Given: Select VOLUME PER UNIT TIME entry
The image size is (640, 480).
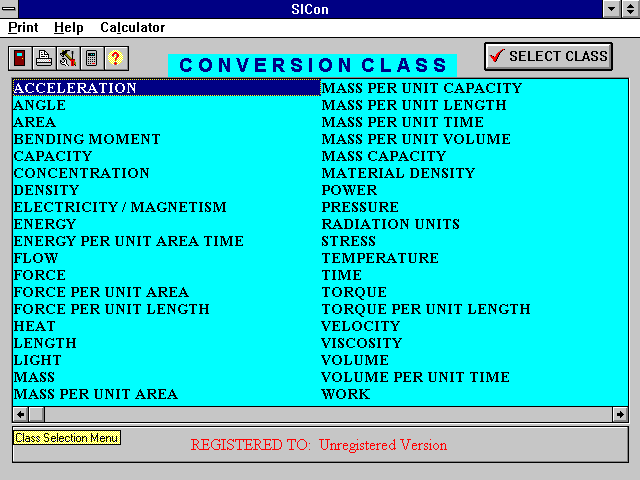Looking at the screenshot, I should click(415, 377).
